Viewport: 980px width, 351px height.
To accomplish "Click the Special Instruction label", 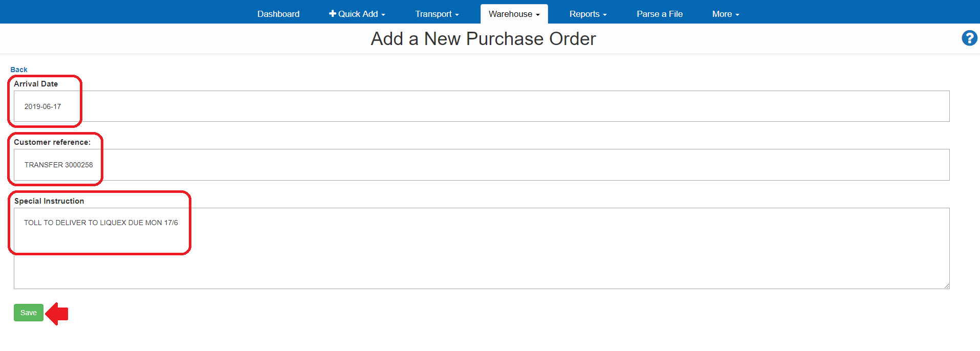I will [x=49, y=201].
